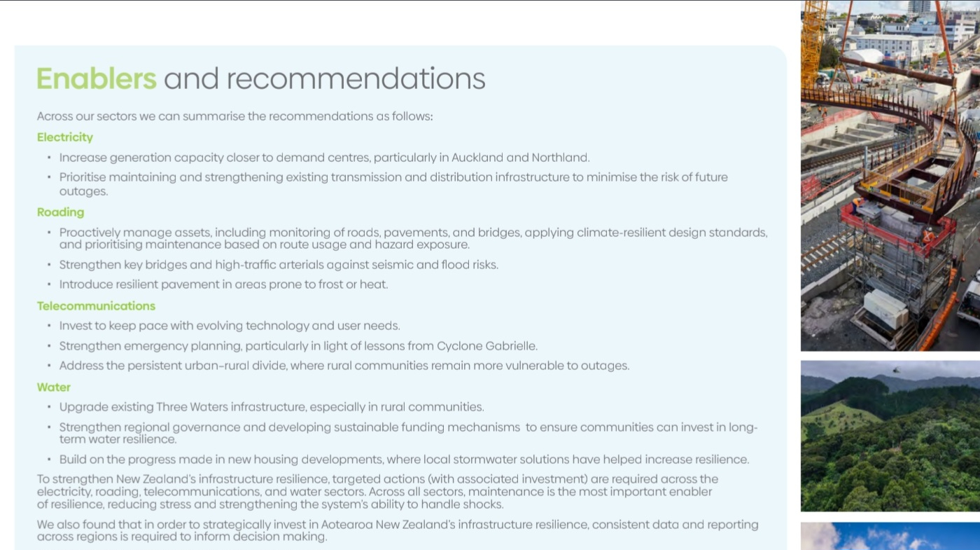
Task: Click the closing paragraph about consistent data
Action: pyautogui.click(x=397, y=530)
